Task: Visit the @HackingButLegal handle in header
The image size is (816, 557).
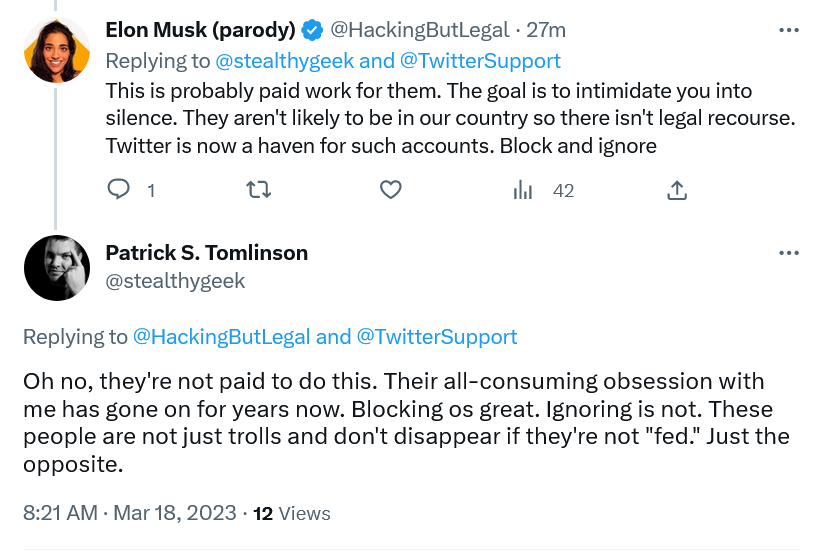Action: coord(419,30)
